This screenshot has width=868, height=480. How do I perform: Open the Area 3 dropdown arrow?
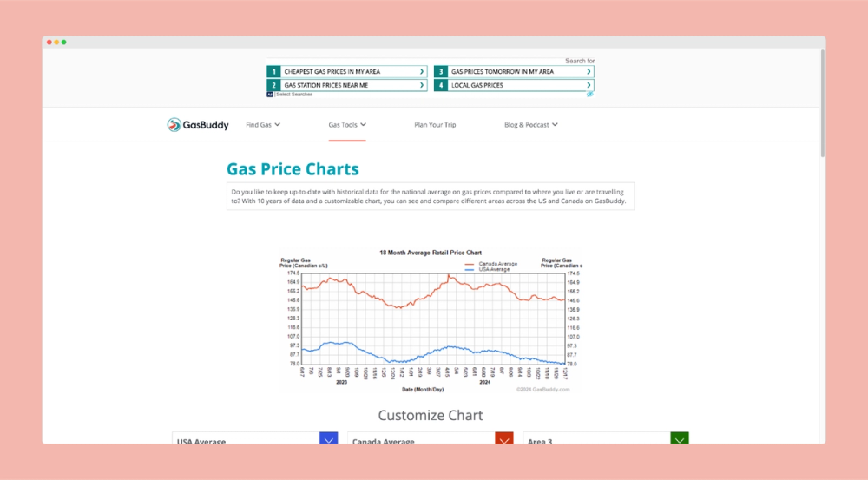coord(680,438)
